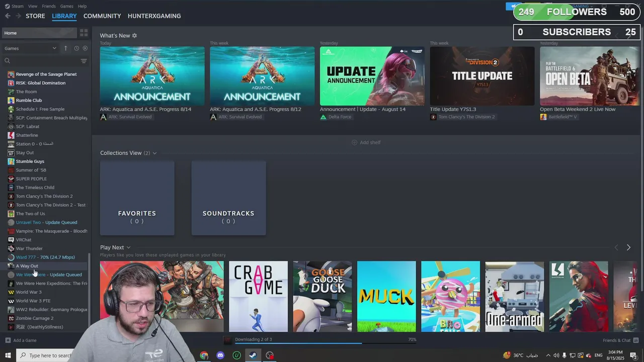Click the Steam taskbar icon
This screenshot has width=644, height=362.
coord(253,355)
